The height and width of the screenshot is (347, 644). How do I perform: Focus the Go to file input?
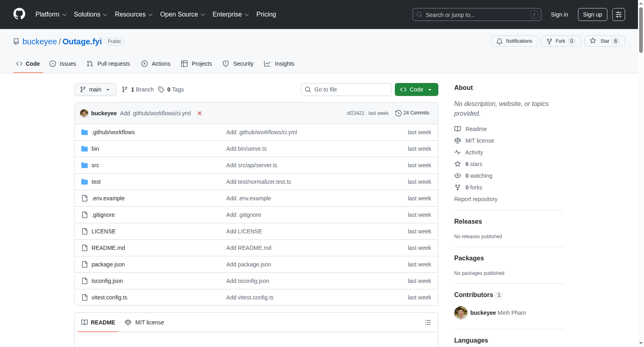click(346, 89)
